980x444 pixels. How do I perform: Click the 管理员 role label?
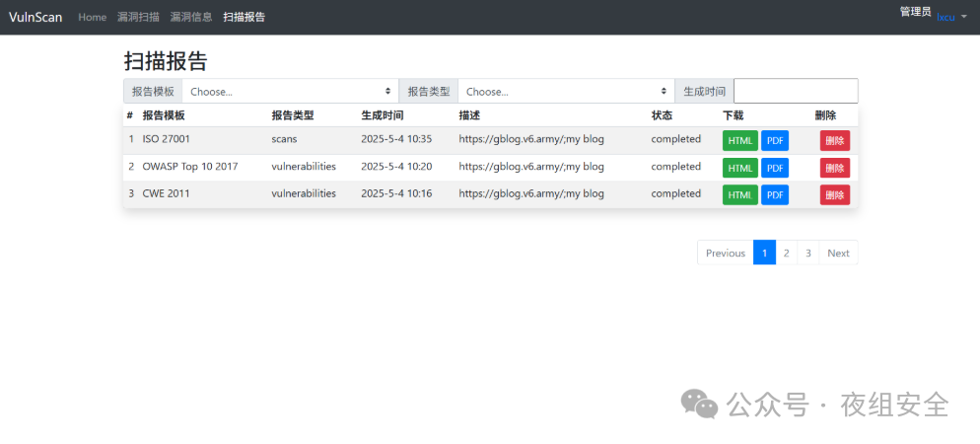click(915, 12)
